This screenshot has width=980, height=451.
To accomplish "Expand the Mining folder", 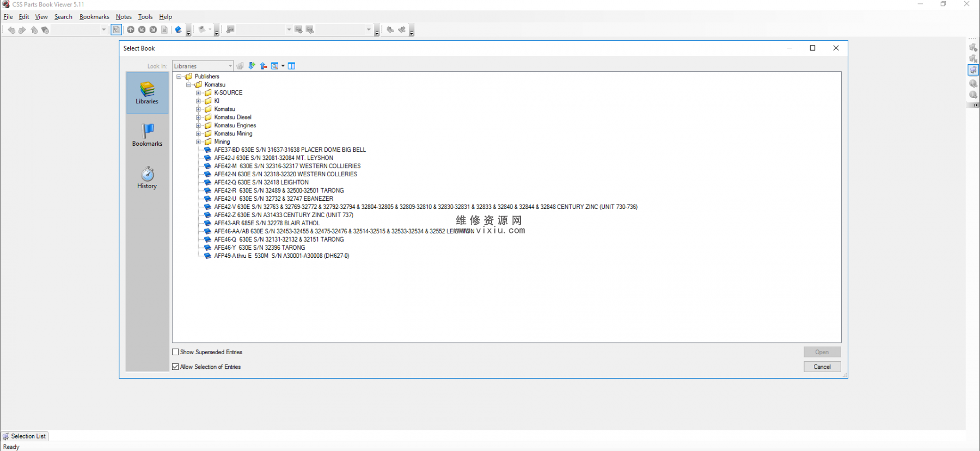I will tap(198, 142).
